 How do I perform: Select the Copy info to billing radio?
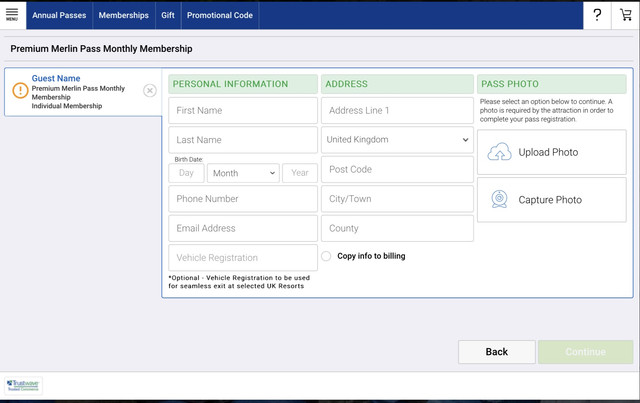click(326, 256)
